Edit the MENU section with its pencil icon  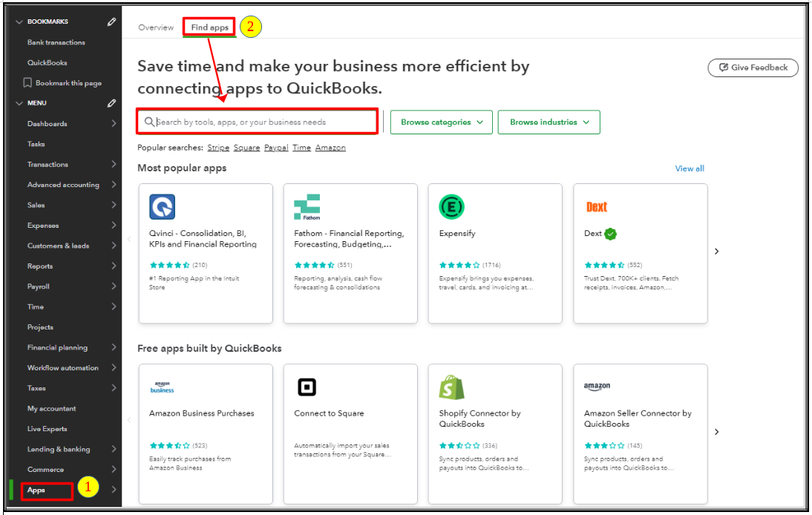click(x=111, y=103)
